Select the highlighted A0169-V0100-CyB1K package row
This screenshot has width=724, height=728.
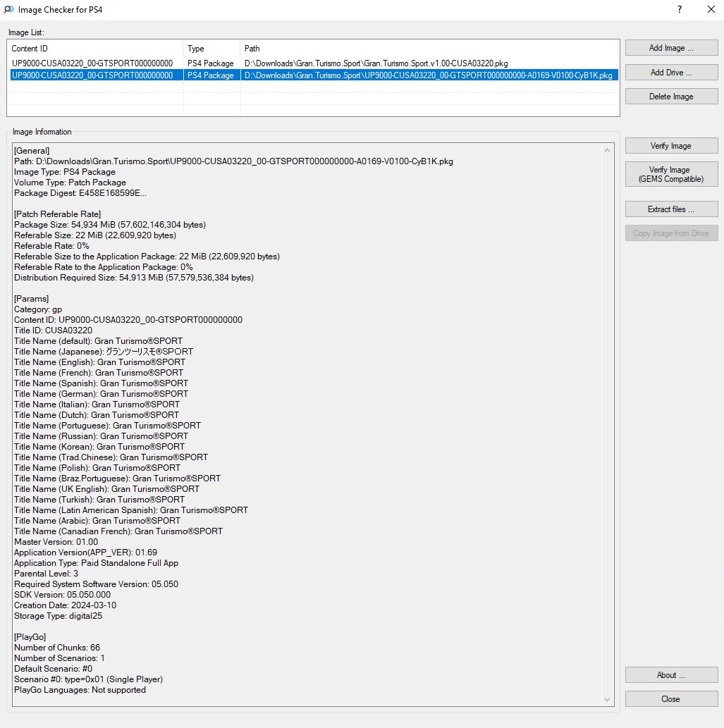314,75
